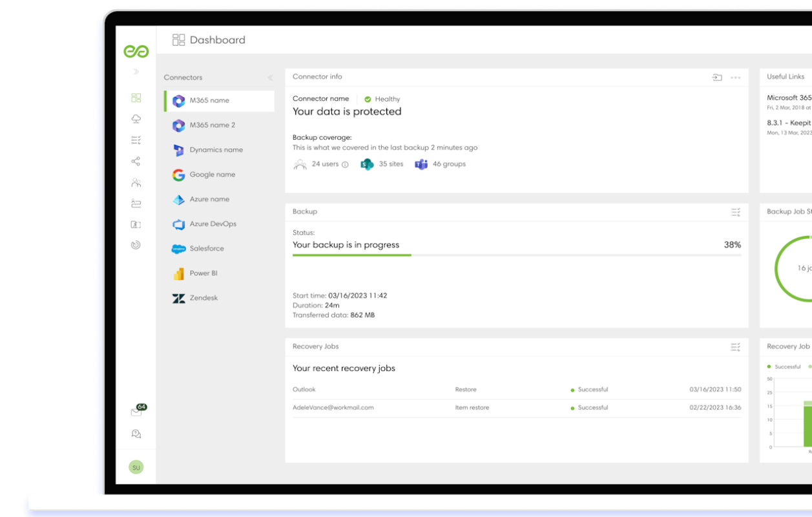Click the backup job status donut chart
Viewport: 812px width, 517px height.
point(793,268)
